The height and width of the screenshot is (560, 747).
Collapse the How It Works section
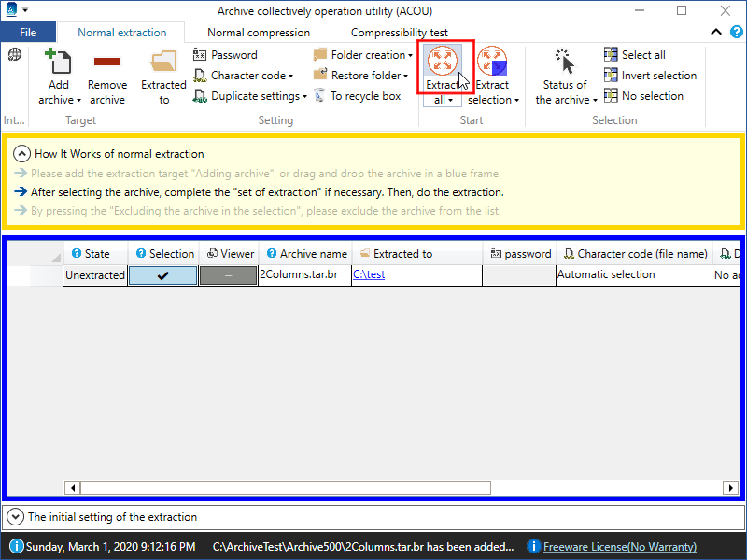22,154
